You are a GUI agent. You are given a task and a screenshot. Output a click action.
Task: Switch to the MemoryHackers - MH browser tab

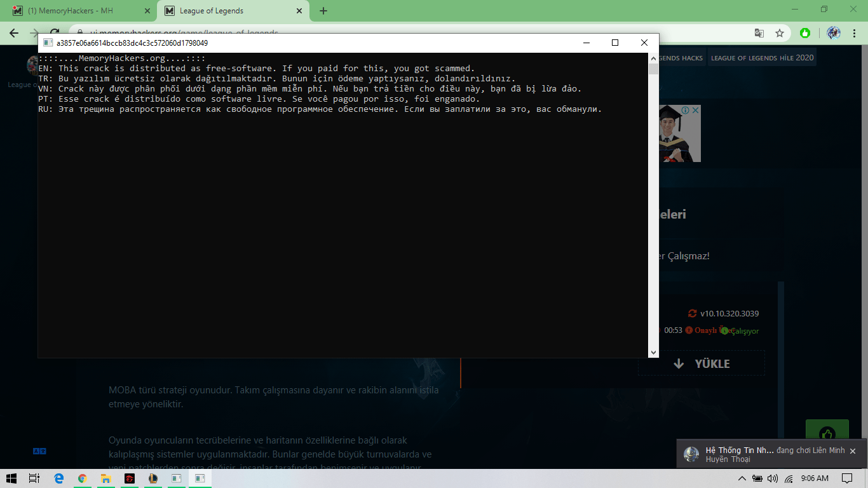[81, 11]
